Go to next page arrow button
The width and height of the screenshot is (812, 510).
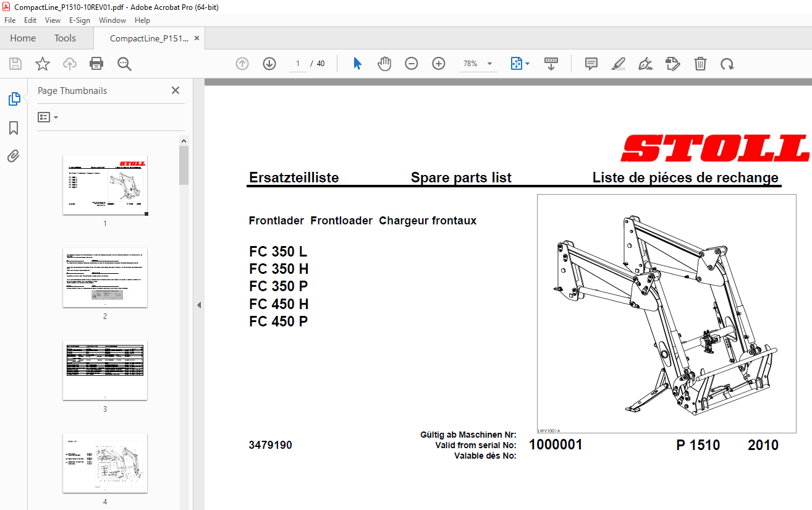pyautogui.click(x=269, y=64)
